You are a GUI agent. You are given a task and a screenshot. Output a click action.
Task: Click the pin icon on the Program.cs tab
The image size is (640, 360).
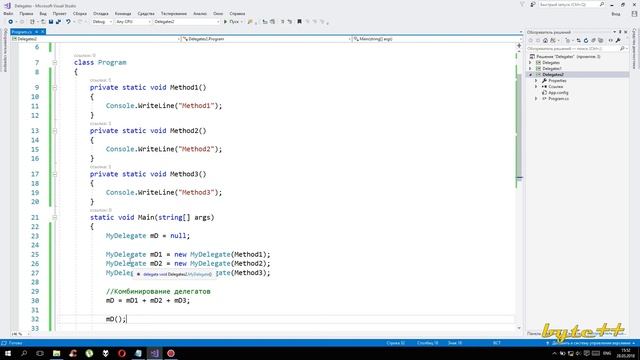(x=36, y=32)
